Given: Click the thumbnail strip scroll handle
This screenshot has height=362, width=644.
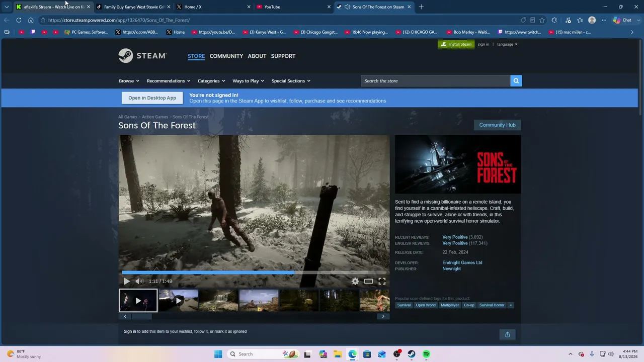Looking at the screenshot, I should pyautogui.click(x=141, y=316).
